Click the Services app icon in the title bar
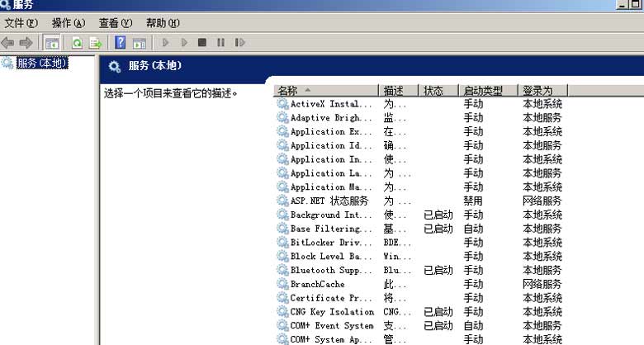This screenshot has width=644, height=345. coord(5,4)
